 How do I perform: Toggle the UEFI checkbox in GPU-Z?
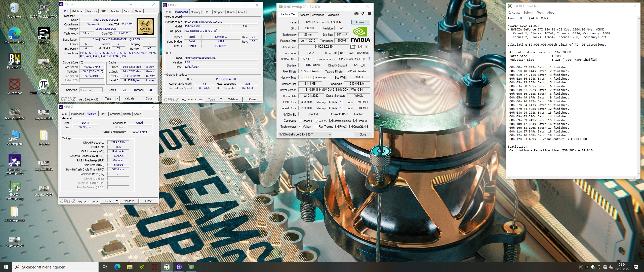pos(360,47)
